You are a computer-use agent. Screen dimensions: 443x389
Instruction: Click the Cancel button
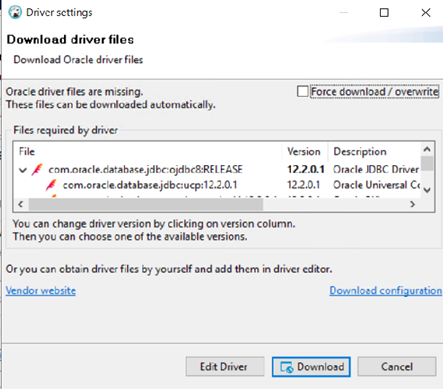[x=397, y=367]
